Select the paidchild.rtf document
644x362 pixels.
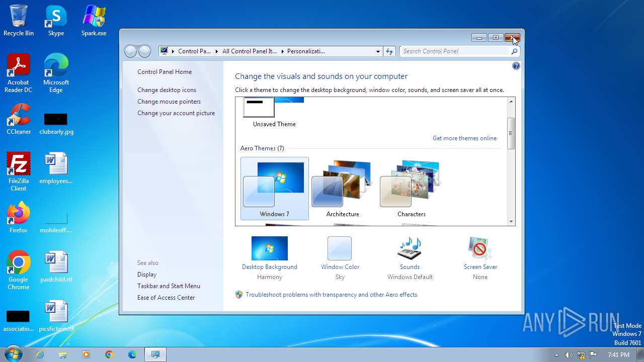click(56, 267)
